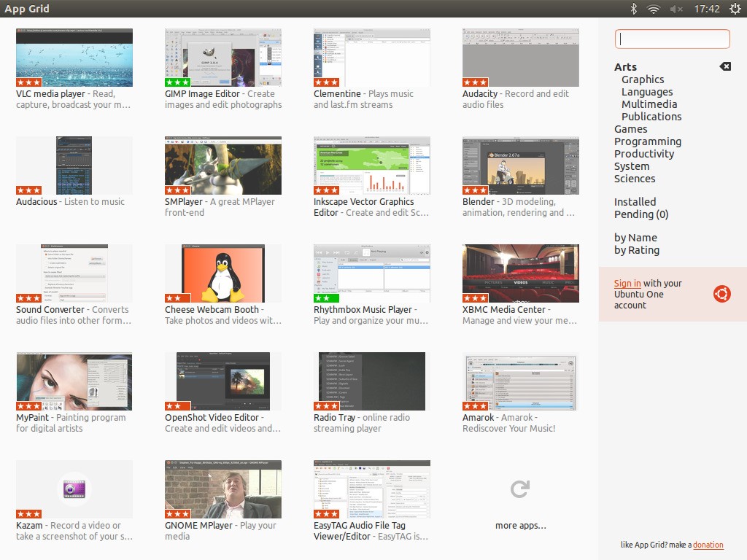Open the Kazam app icon tile
Viewport: 747px width, 560px height.
74,489
